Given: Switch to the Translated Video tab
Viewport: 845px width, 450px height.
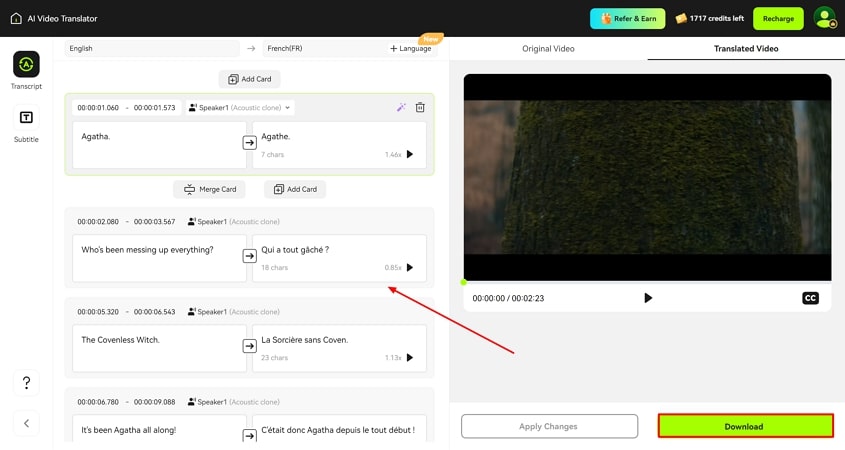Looking at the screenshot, I should pyautogui.click(x=746, y=49).
